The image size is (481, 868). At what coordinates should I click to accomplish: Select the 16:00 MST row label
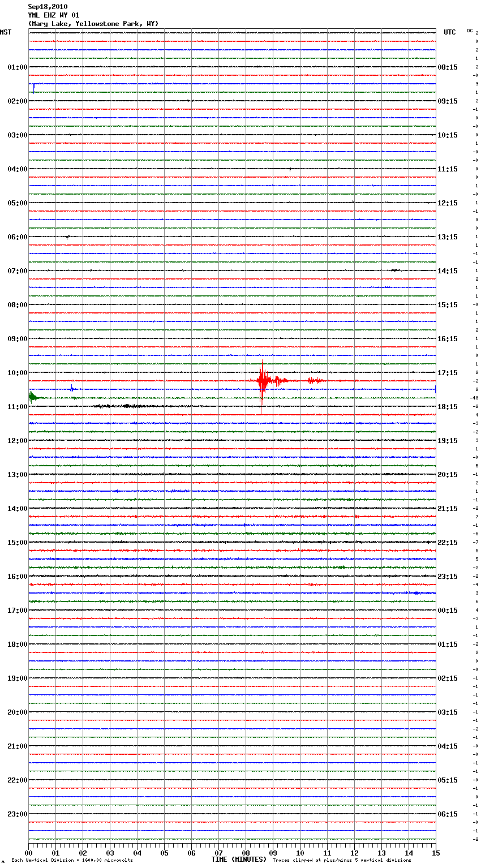[x=18, y=577]
